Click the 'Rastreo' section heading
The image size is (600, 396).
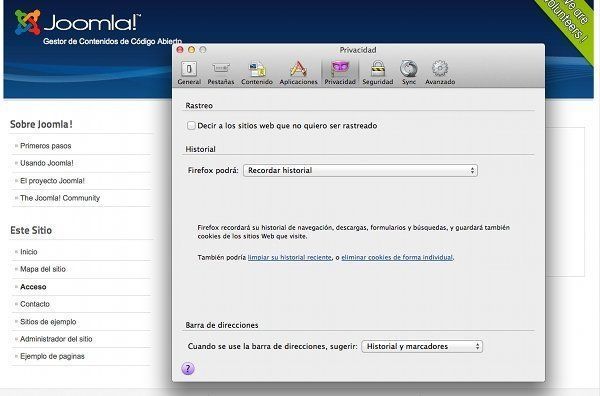click(199, 106)
